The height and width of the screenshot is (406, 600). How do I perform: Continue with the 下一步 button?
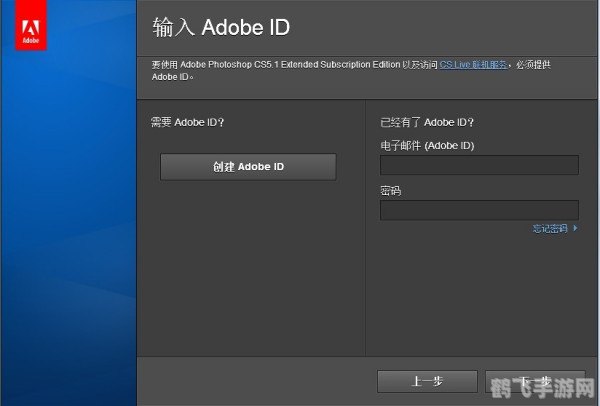pyautogui.click(x=535, y=381)
